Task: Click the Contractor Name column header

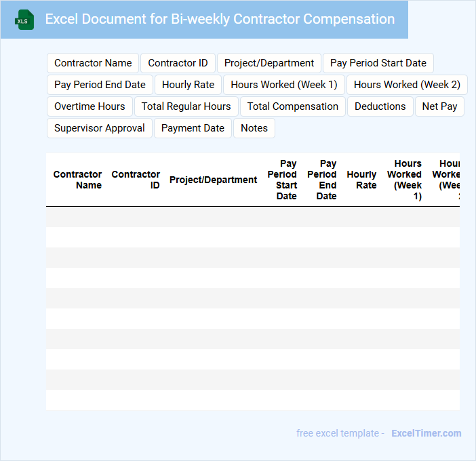Action: pos(77,180)
